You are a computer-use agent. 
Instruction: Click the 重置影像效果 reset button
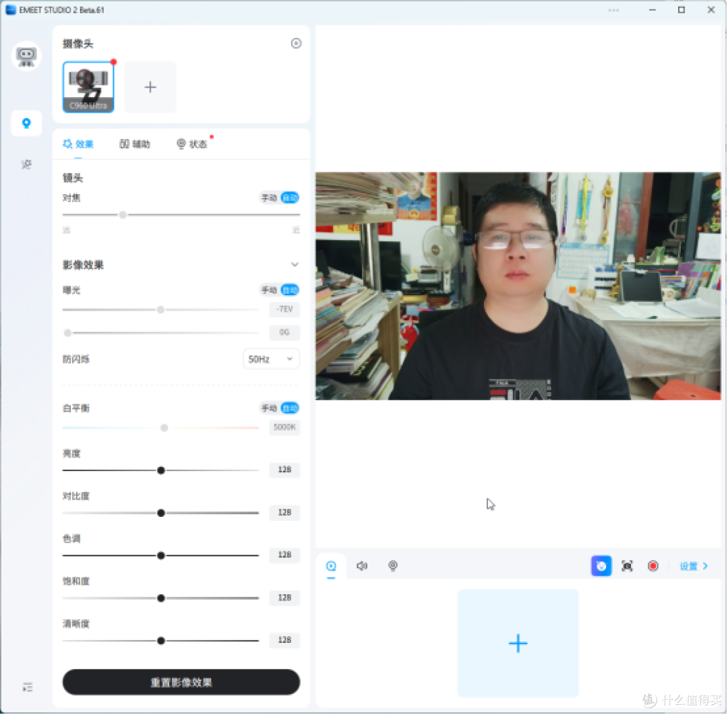click(x=181, y=683)
